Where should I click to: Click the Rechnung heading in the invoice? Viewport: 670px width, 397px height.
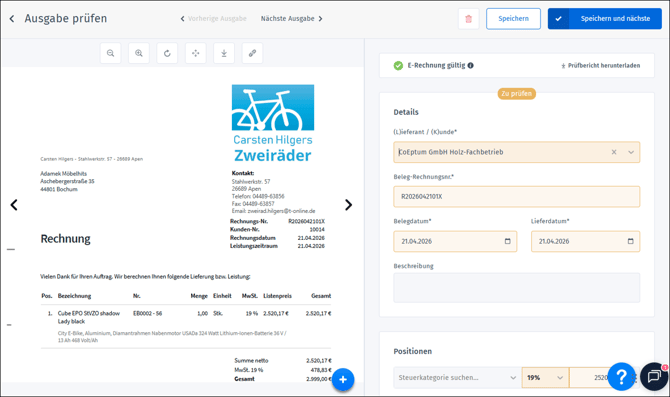(x=65, y=238)
